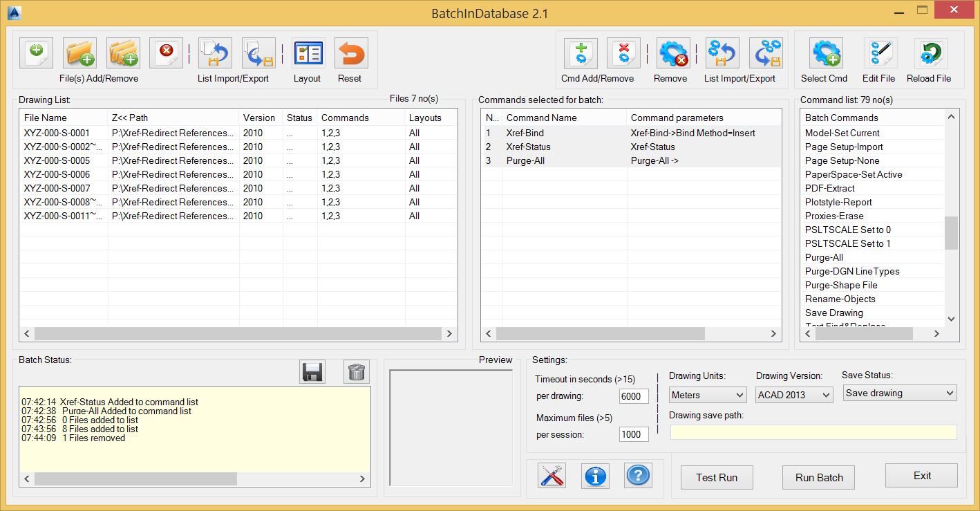Remove the selected batch command
Screen dimensions: 980x511
click(x=670, y=53)
